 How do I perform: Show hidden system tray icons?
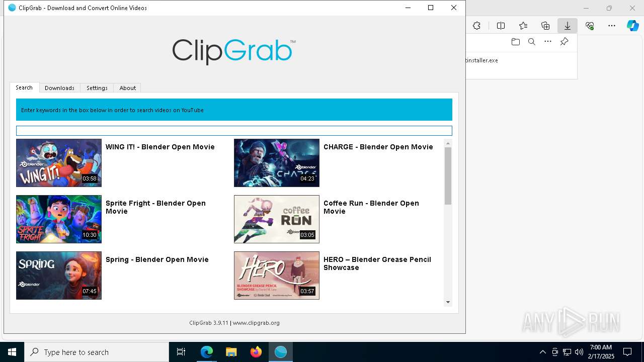(x=542, y=352)
